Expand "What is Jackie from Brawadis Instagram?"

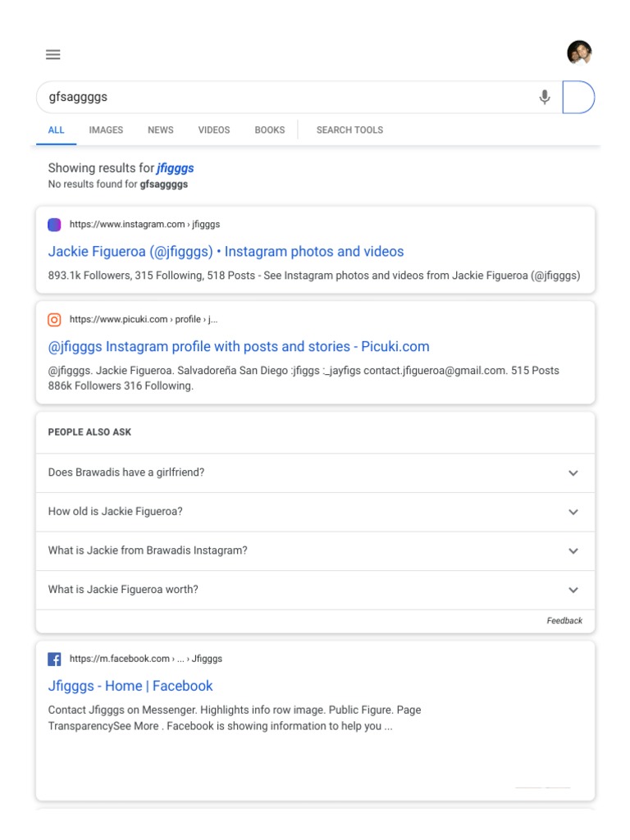click(573, 551)
